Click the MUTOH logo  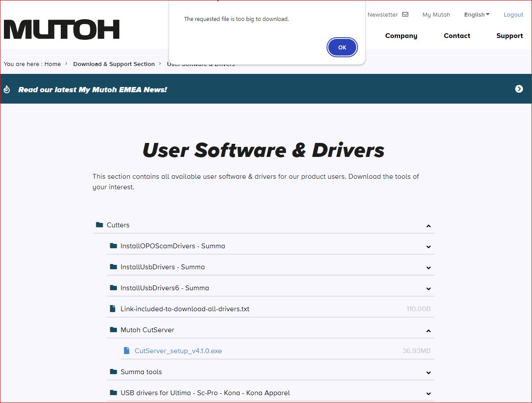[62, 29]
